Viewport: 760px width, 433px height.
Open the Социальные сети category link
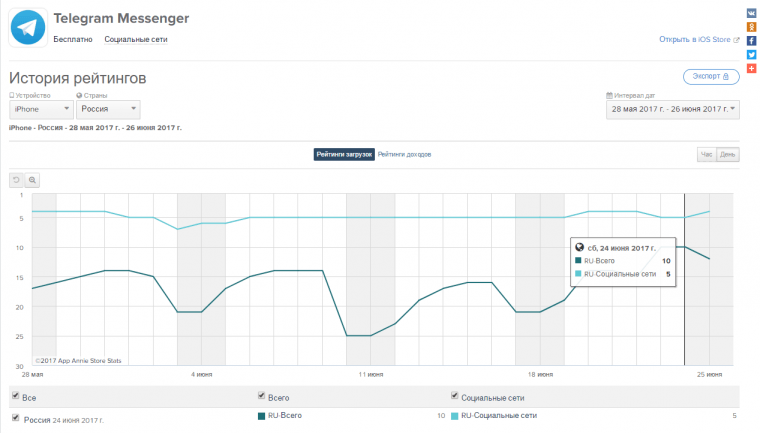[x=136, y=39]
